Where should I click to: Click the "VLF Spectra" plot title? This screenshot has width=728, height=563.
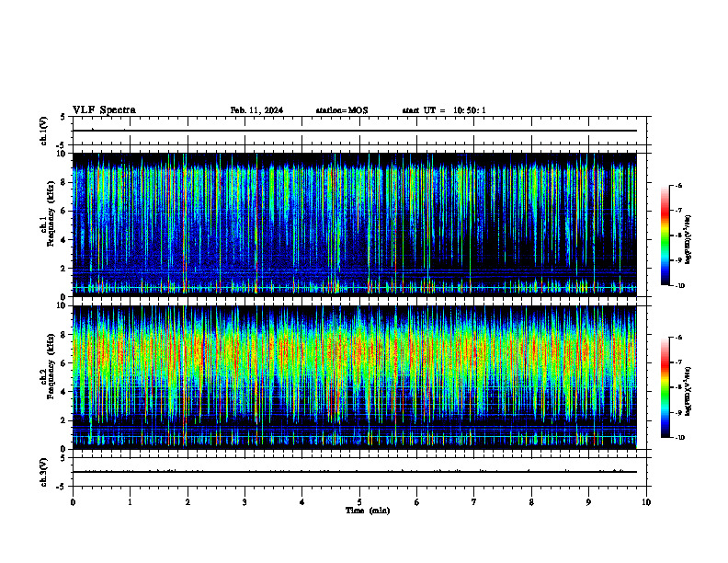[104, 110]
